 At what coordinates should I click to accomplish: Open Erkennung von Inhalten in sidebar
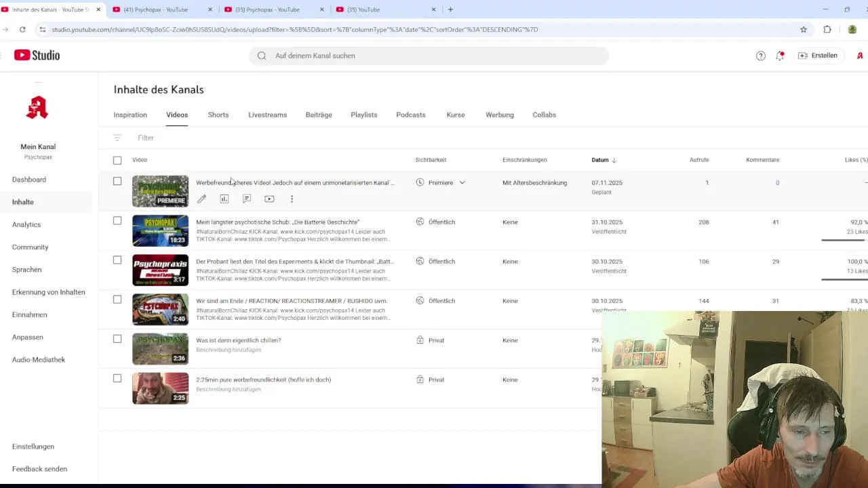tap(49, 292)
